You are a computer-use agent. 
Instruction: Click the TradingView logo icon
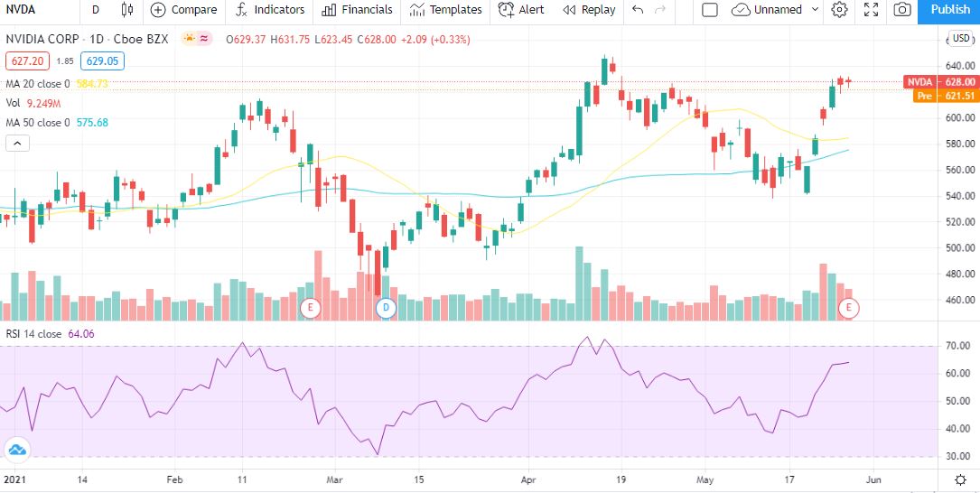(17, 450)
